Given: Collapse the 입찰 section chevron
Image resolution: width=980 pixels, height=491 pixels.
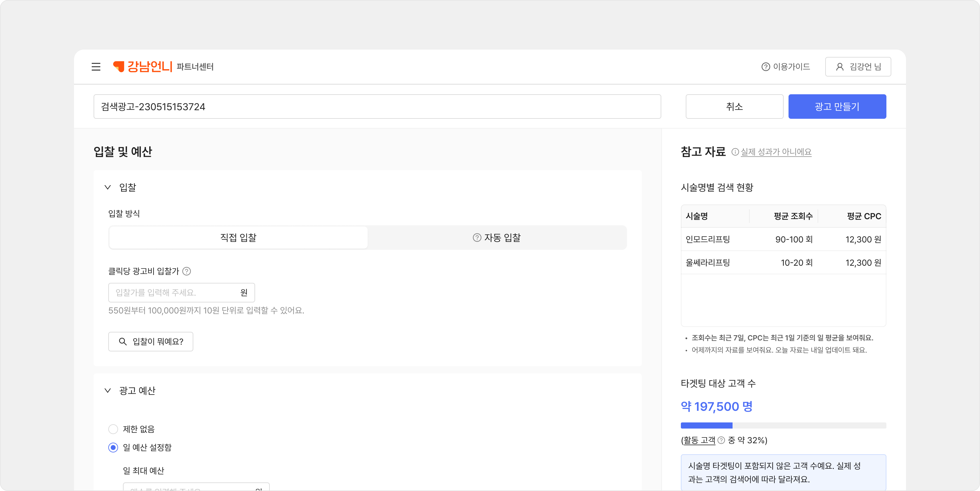Looking at the screenshot, I should tap(108, 187).
